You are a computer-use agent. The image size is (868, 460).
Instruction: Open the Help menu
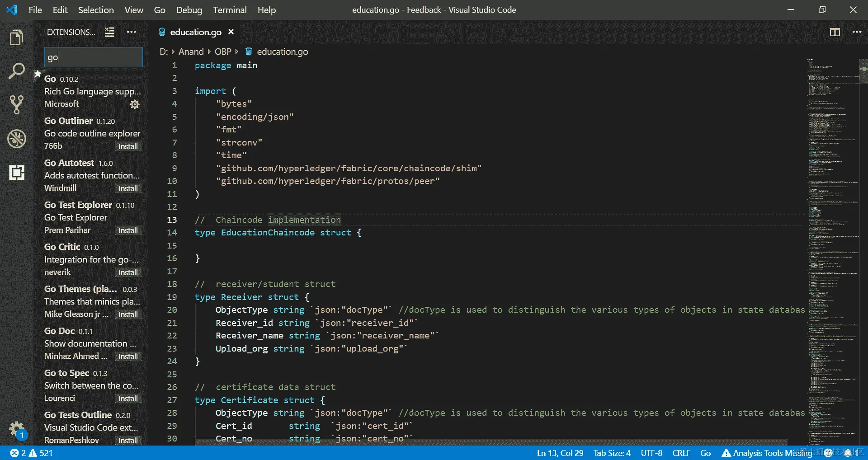coord(267,10)
